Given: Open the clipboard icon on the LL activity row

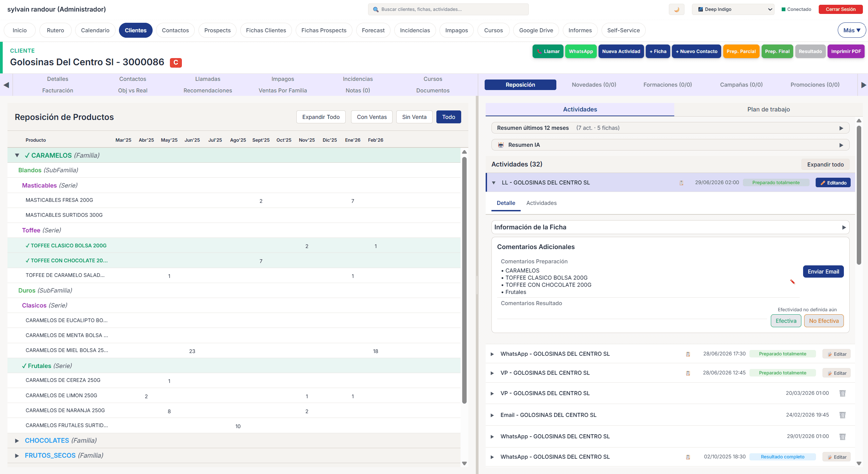Looking at the screenshot, I should point(681,182).
